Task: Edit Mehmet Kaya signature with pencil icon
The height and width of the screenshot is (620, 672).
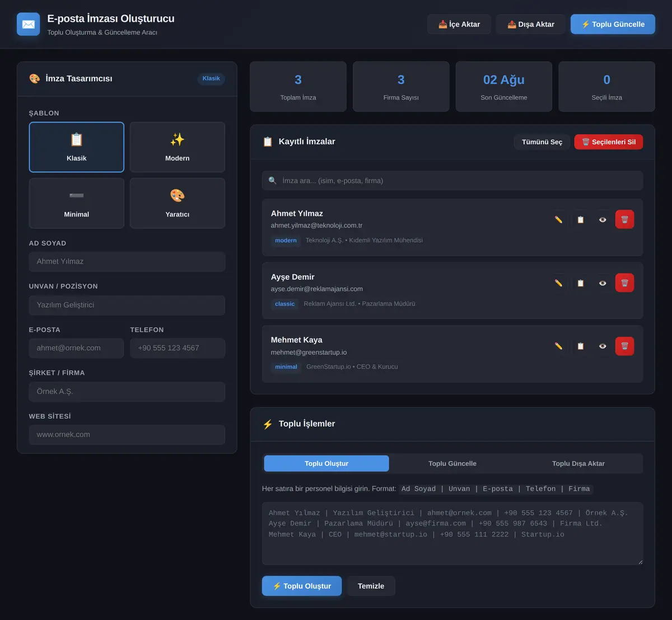Action: point(558,346)
